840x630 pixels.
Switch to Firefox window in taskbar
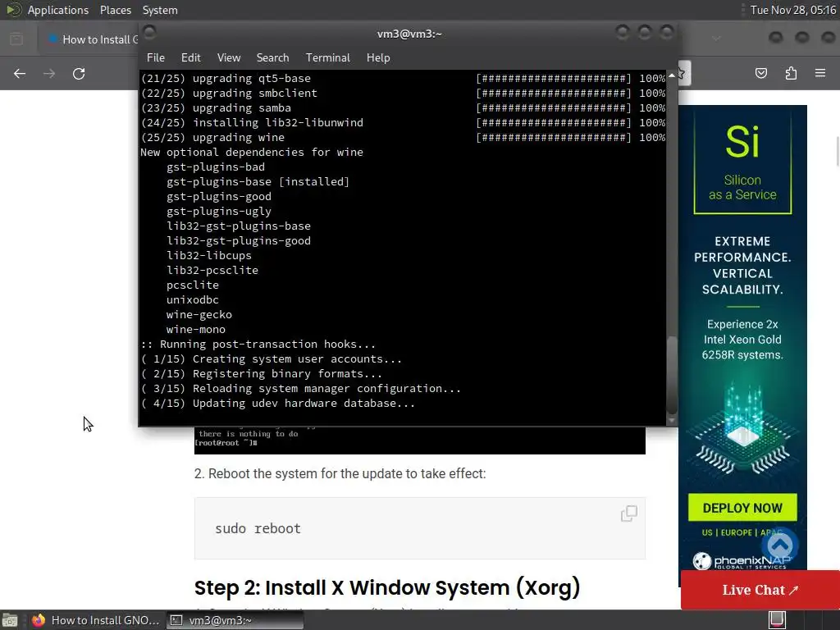(95, 620)
